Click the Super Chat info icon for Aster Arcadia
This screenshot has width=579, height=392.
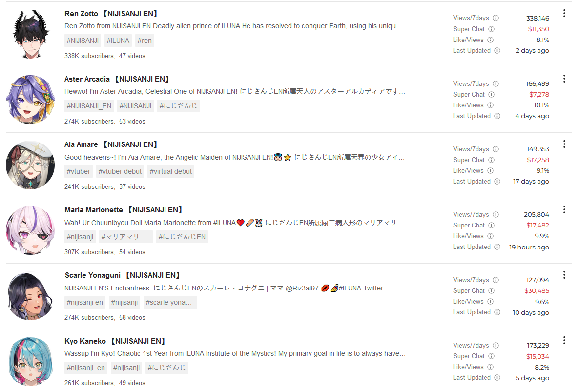point(492,95)
